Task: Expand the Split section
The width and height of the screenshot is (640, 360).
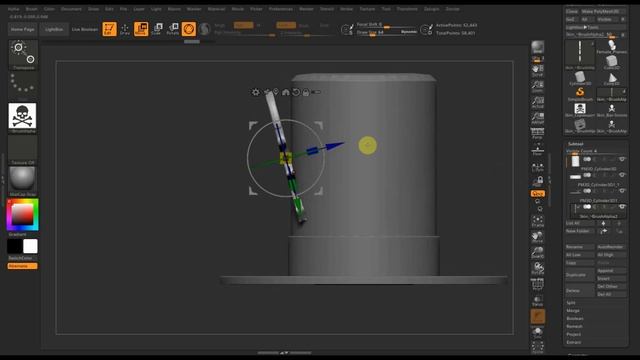Action: click(x=571, y=303)
